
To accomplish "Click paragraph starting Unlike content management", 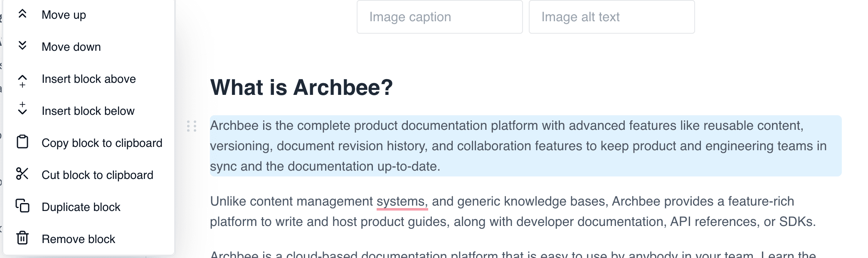I will click(x=513, y=211).
